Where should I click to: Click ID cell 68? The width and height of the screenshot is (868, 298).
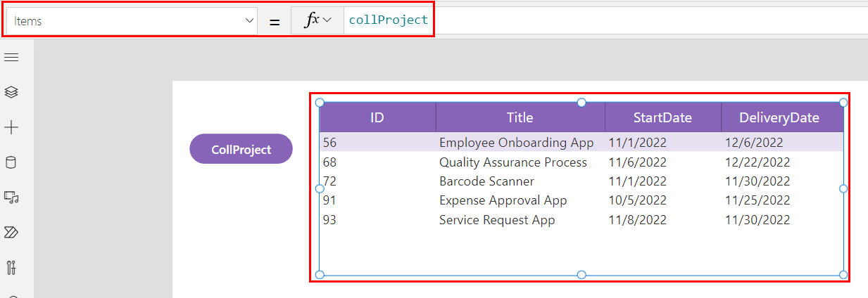coord(330,162)
